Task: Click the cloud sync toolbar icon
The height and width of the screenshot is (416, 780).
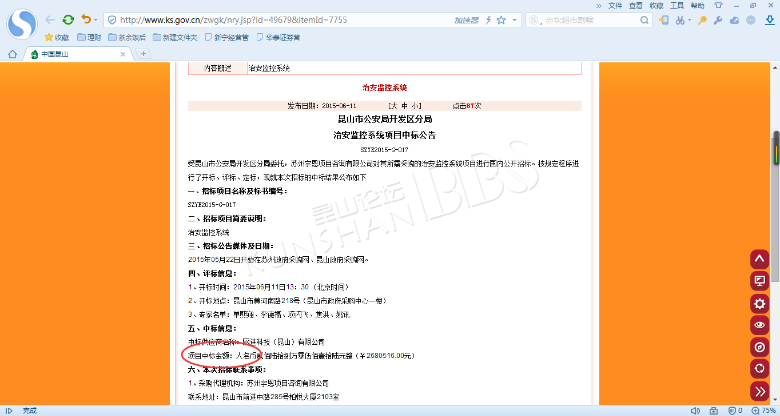Action: point(734,20)
